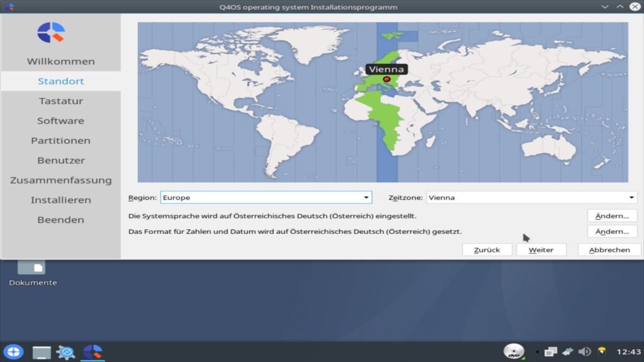Open the network connection tray icon
644x362 pixels.
568,352
